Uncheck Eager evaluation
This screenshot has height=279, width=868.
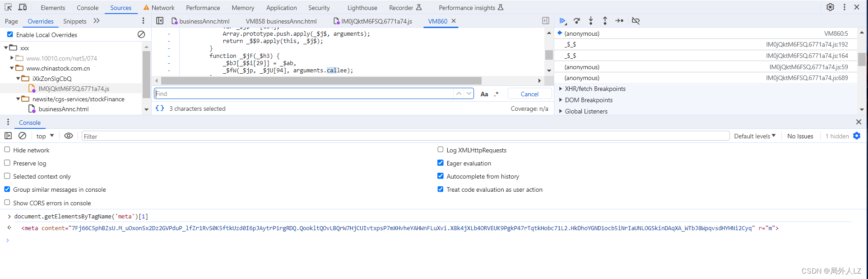(441, 163)
